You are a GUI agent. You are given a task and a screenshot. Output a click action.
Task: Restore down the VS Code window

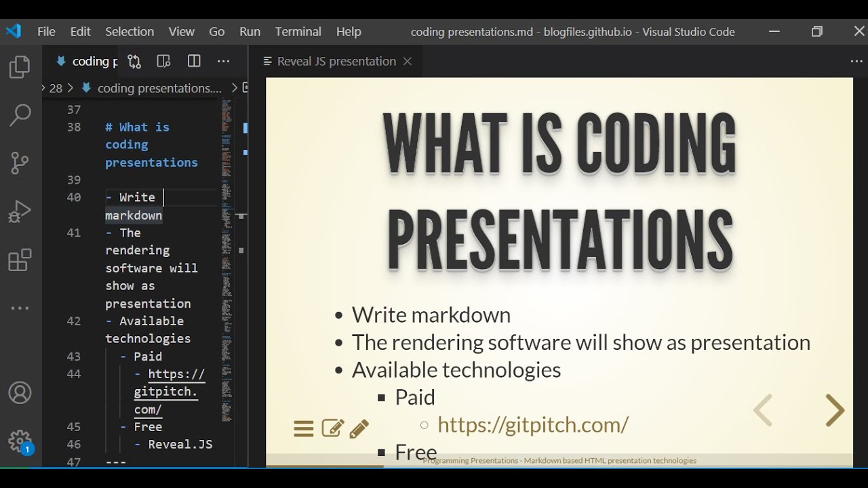(817, 31)
